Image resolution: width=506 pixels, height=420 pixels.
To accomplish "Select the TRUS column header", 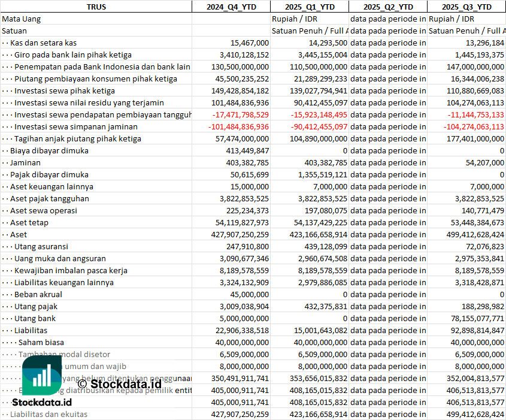I will point(96,7).
